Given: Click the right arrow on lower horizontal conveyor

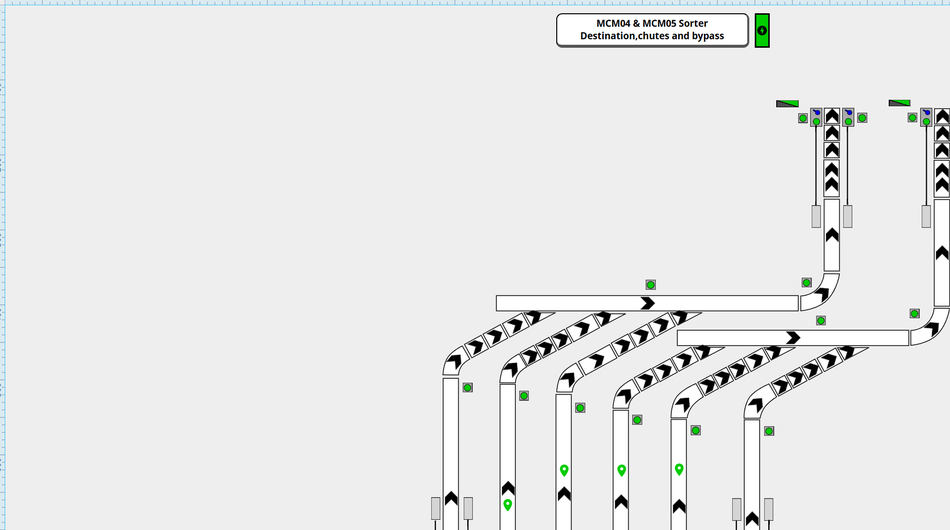Looking at the screenshot, I should click(x=793, y=338).
